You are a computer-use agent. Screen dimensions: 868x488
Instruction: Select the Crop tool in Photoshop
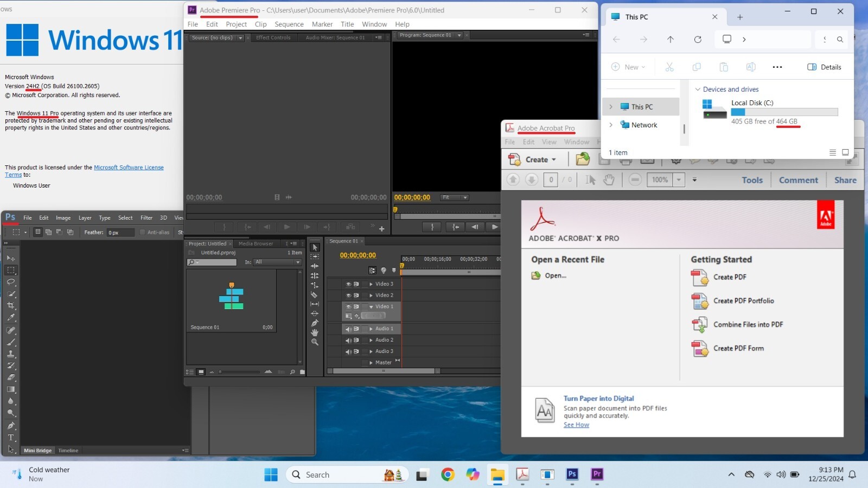point(11,306)
